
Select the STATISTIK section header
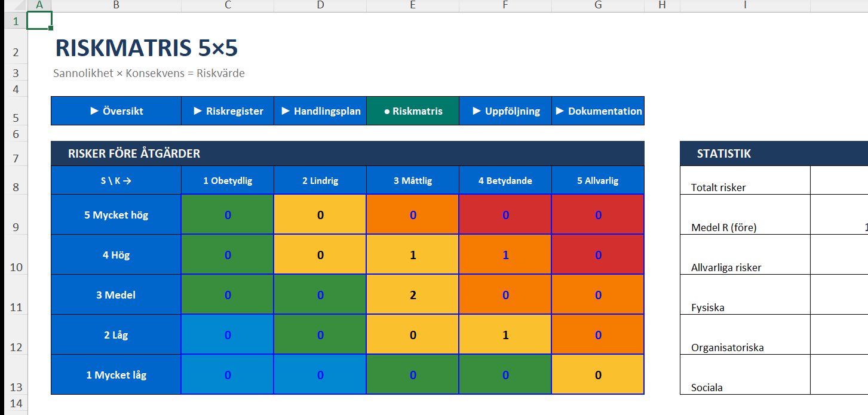(774, 153)
